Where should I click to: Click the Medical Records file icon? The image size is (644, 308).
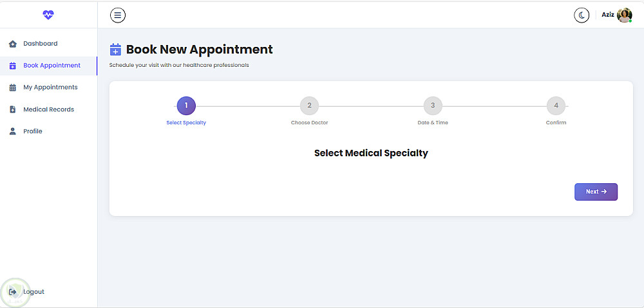coord(12,109)
